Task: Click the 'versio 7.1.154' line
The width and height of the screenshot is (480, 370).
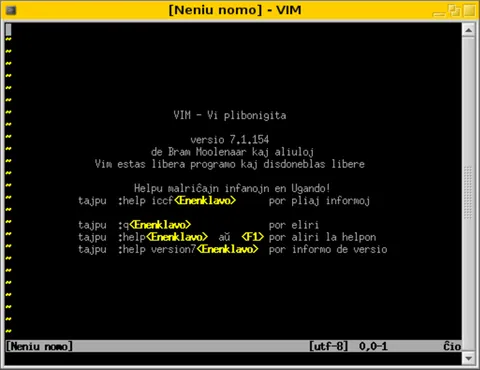Action: pyautogui.click(x=230, y=140)
